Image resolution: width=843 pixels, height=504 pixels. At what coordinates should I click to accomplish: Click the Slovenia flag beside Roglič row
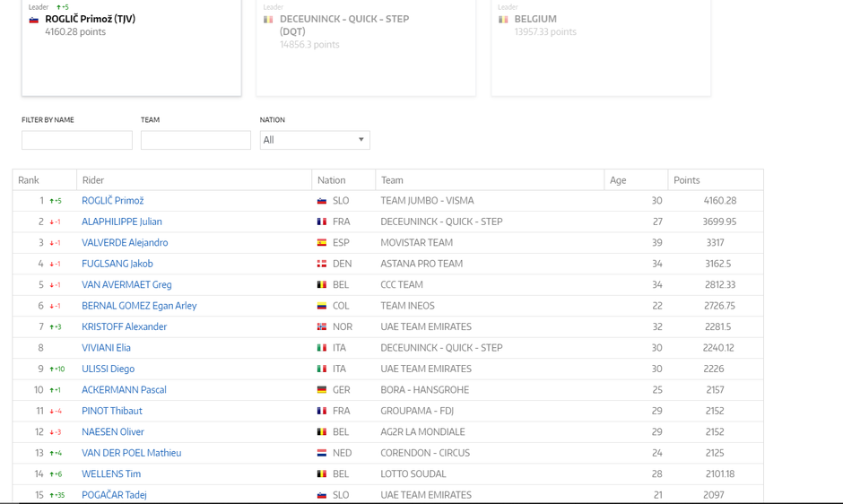point(322,201)
